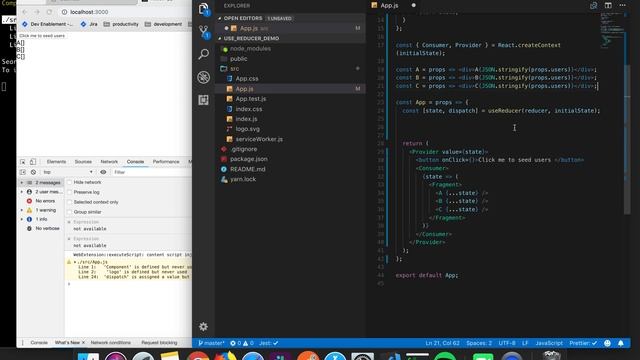640x360 pixels.
Task: Collapse the USE_REDUCER_DEMO project section
Action: tap(220, 38)
